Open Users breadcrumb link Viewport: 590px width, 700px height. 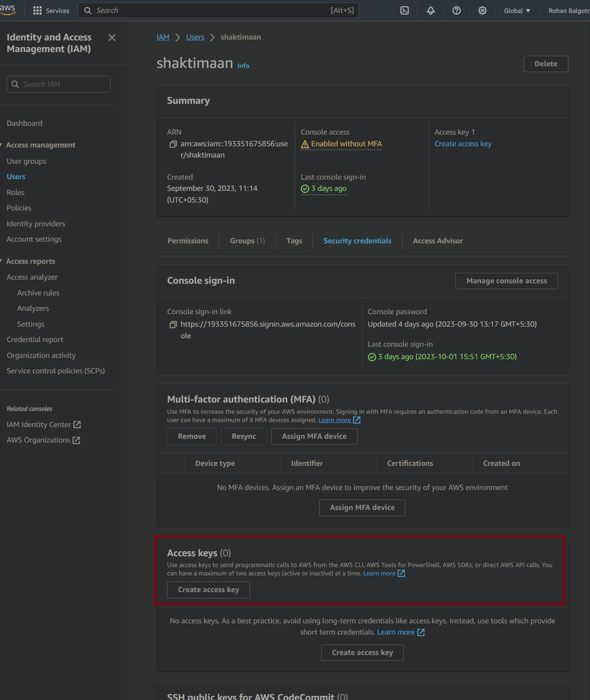click(x=195, y=37)
